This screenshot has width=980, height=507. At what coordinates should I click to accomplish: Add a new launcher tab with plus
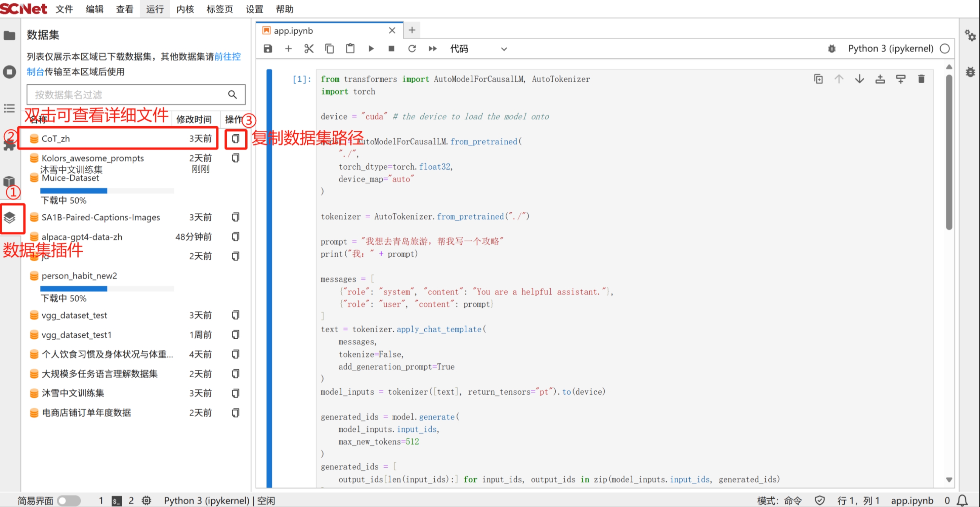412,30
